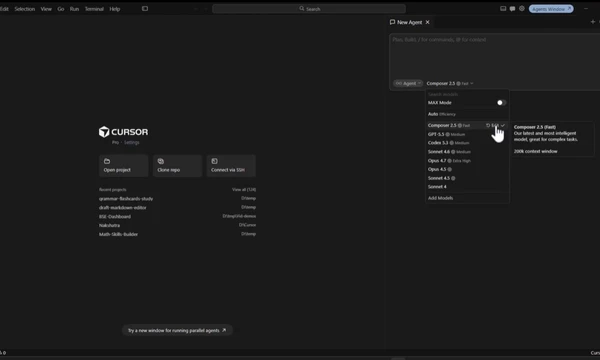Click the layout toggle icon beside Help
Image resolution: width=600 pixels, height=360 pixels.
[145, 8]
